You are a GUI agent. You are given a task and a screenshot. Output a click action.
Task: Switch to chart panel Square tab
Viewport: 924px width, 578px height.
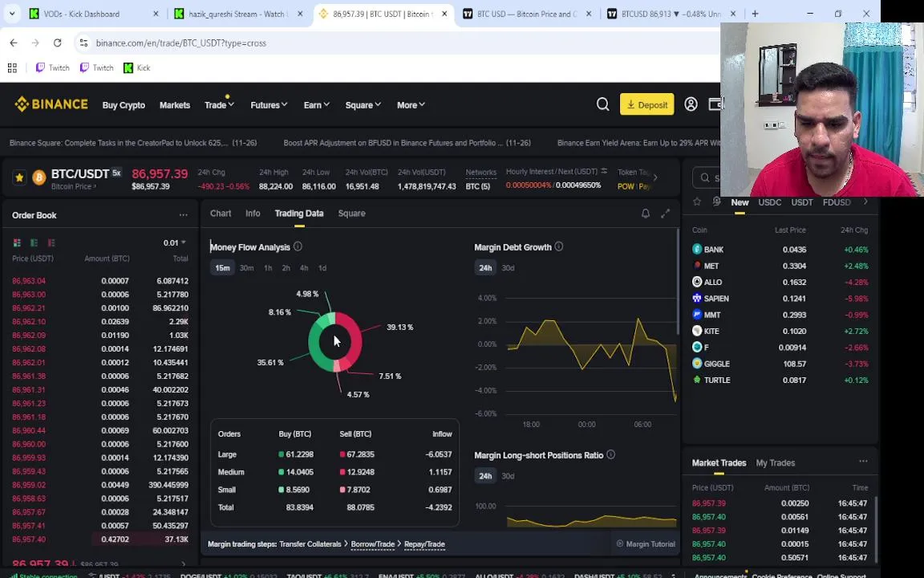coord(352,214)
